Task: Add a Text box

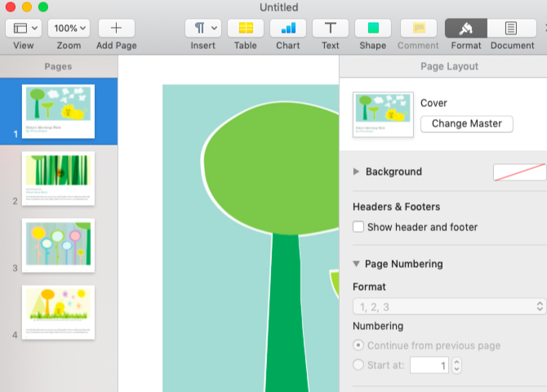Action: 330,28
